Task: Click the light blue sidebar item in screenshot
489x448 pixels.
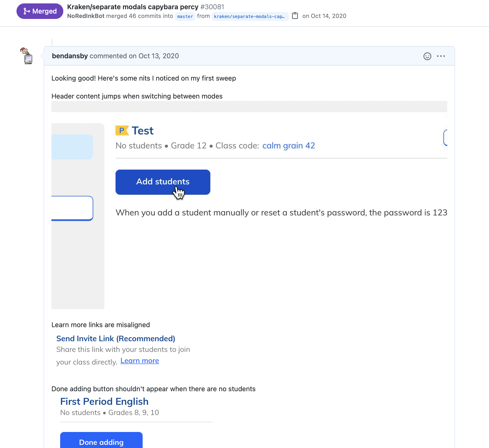Action: coord(72,147)
